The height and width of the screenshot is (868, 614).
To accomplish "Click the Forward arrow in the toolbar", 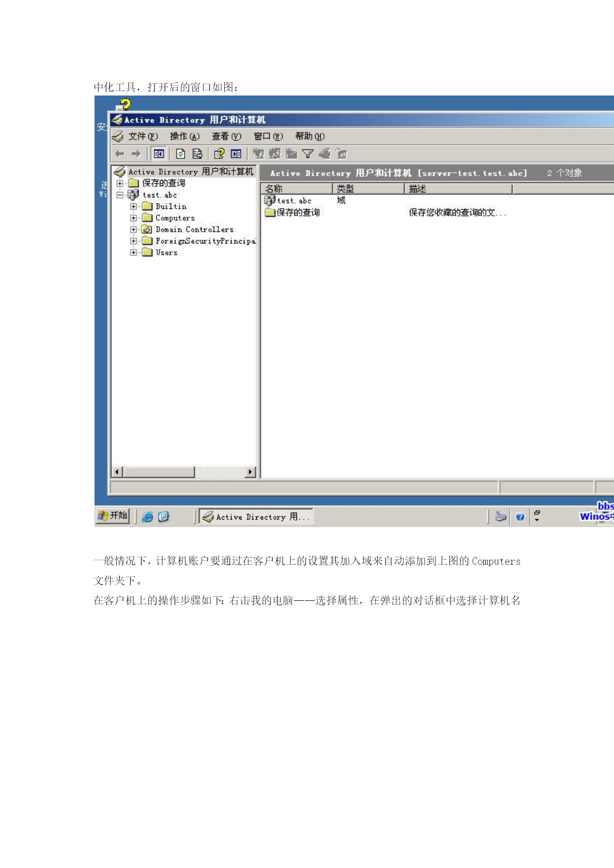I will click(x=136, y=154).
